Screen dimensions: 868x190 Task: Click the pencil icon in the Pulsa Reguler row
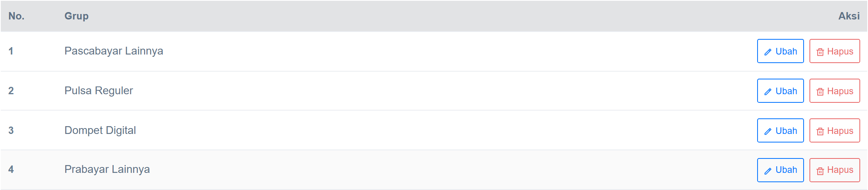pyautogui.click(x=768, y=91)
